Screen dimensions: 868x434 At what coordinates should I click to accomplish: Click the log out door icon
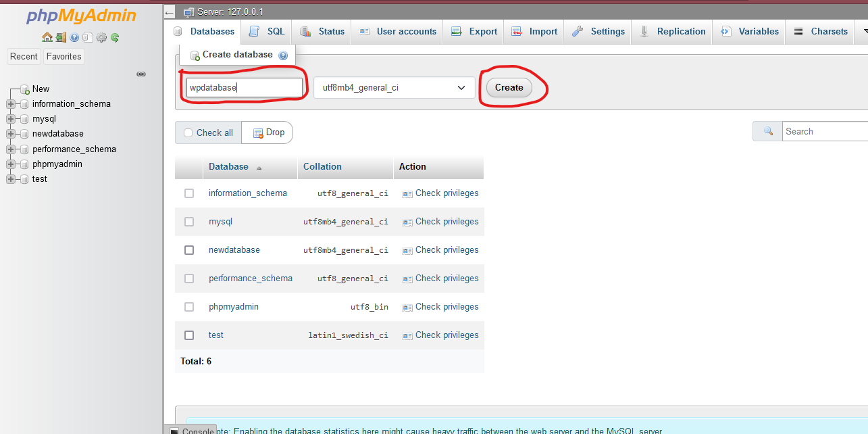61,38
